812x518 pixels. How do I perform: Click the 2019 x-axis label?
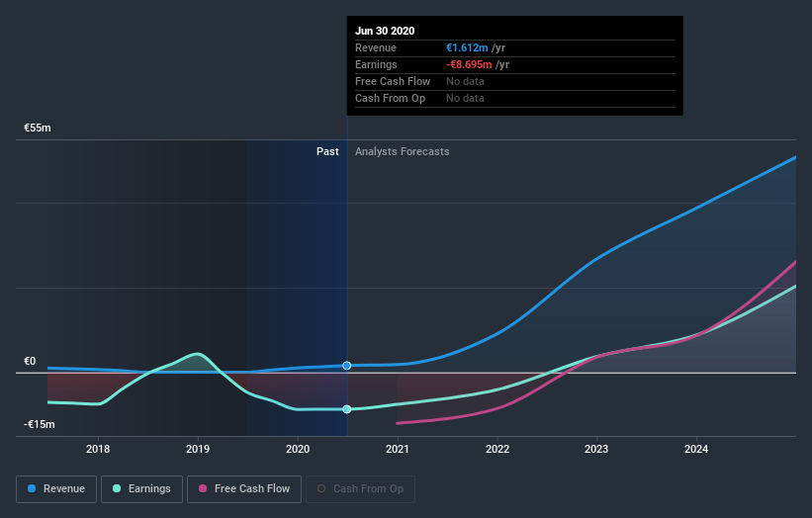(198, 449)
